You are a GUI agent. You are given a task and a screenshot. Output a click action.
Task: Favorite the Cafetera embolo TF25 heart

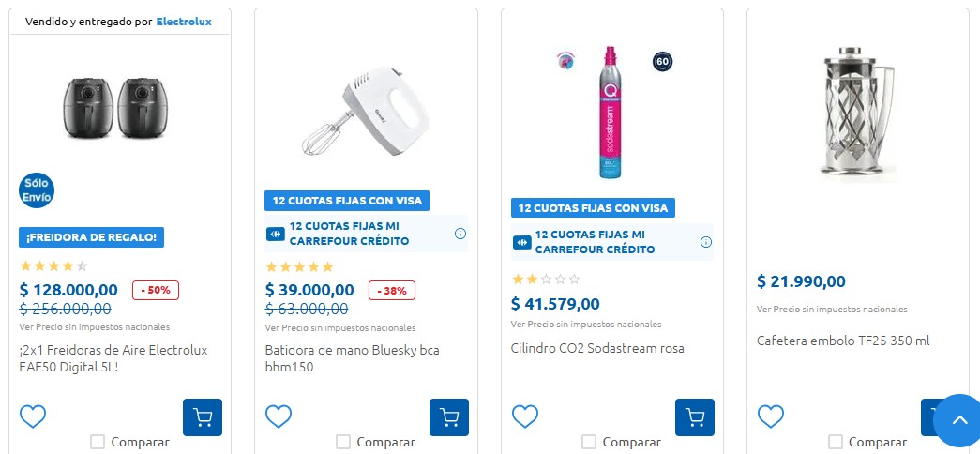771,416
